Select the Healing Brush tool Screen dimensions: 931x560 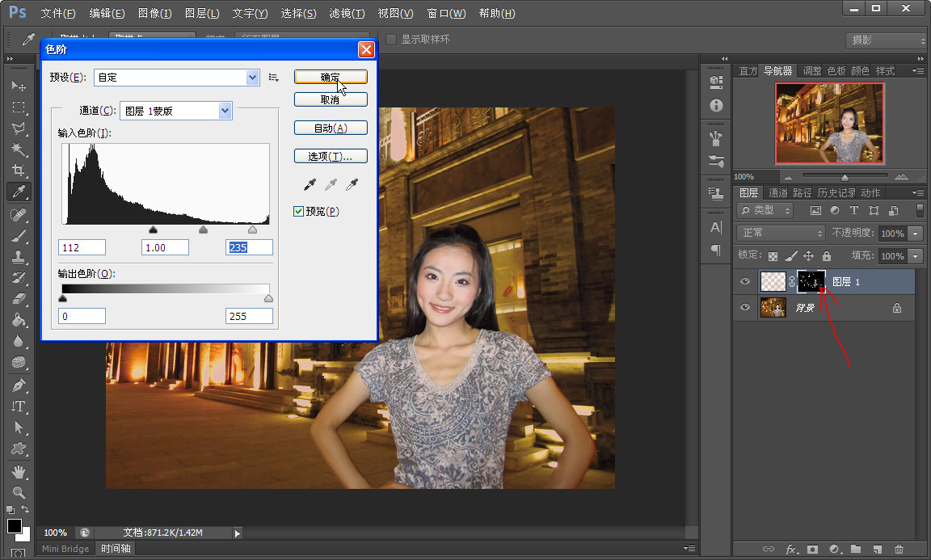(x=19, y=214)
